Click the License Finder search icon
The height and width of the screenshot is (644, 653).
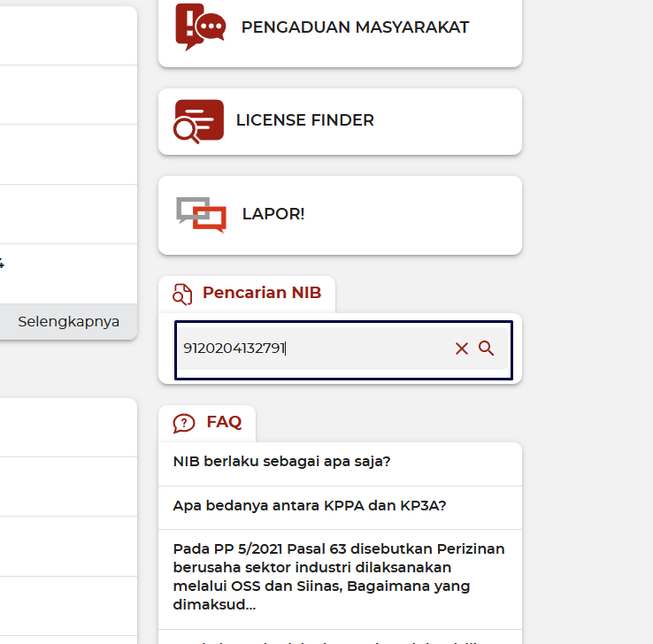(199, 121)
